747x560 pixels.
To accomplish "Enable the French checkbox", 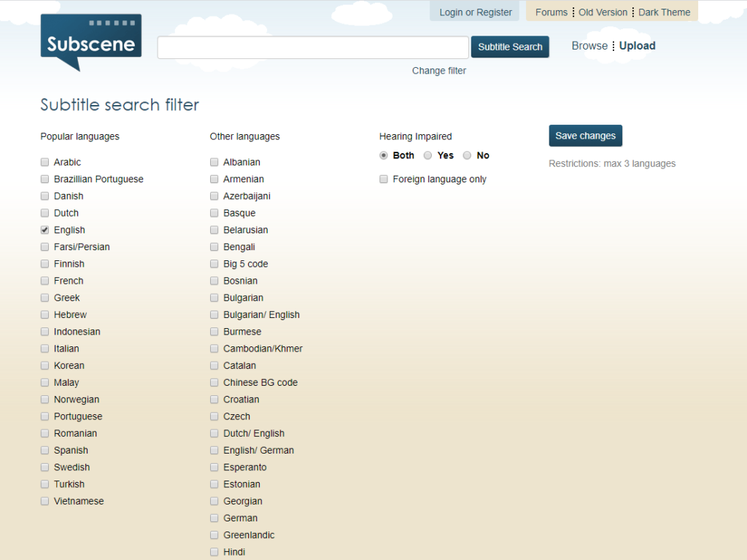I will 44,281.
